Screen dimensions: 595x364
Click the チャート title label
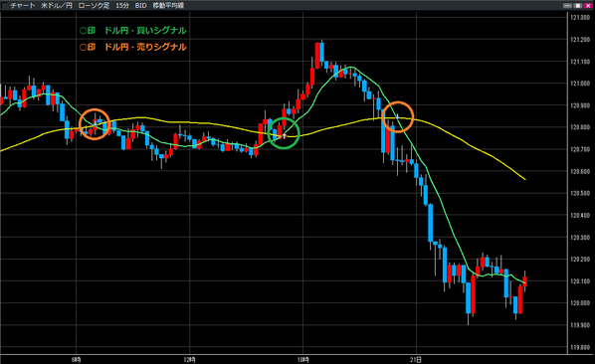(x=22, y=6)
